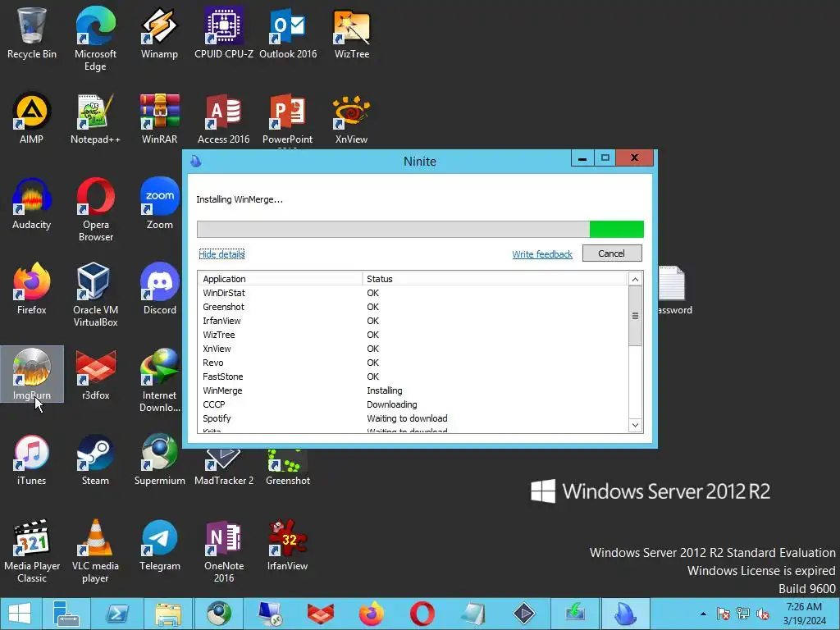Click the Ninite installation progress bar

420,230
